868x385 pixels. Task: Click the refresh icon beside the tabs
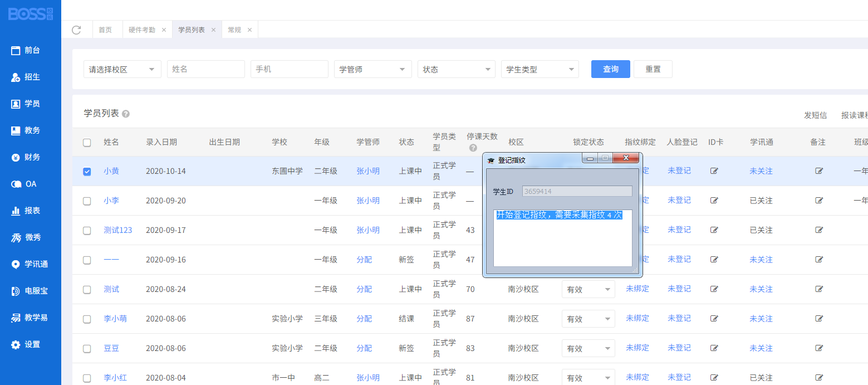[76, 30]
